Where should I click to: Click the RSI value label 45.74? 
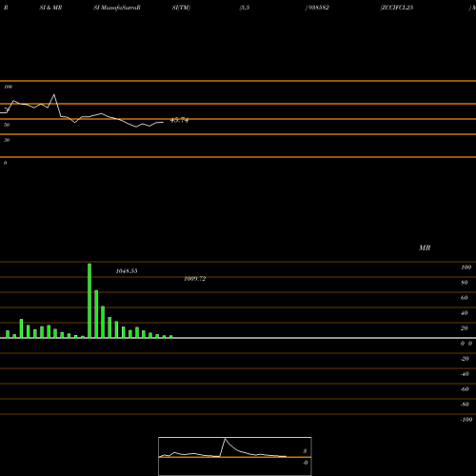pyautogui.click(x=179, y=120)
